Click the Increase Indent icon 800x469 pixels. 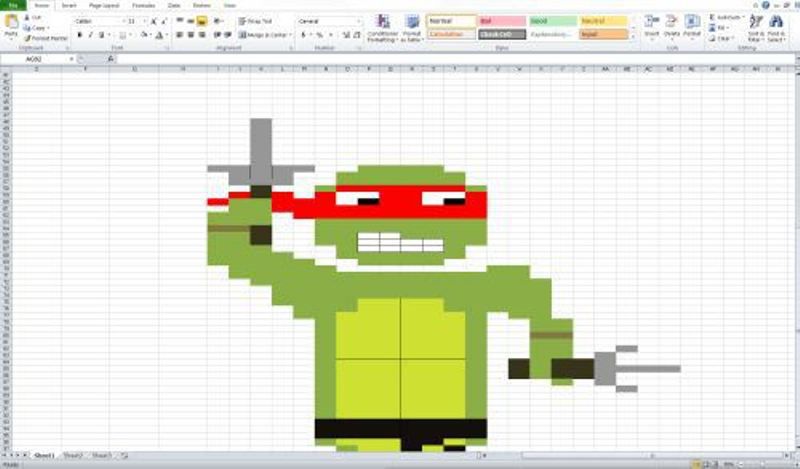point(228,35)
